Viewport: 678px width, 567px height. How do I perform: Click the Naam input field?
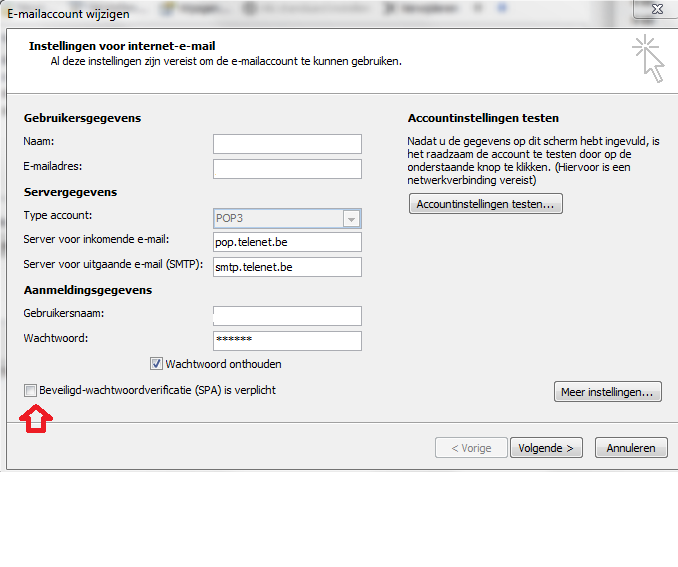click(287, 144)
